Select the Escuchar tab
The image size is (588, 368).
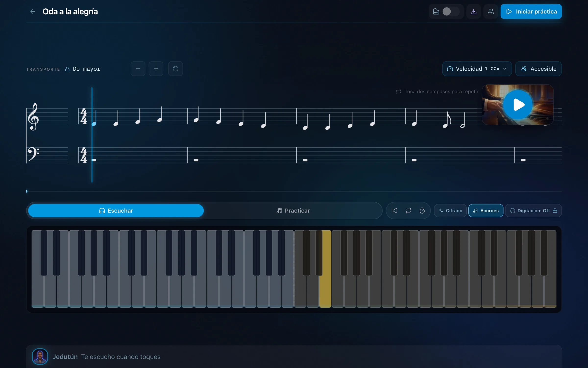[x=116, y=210]
